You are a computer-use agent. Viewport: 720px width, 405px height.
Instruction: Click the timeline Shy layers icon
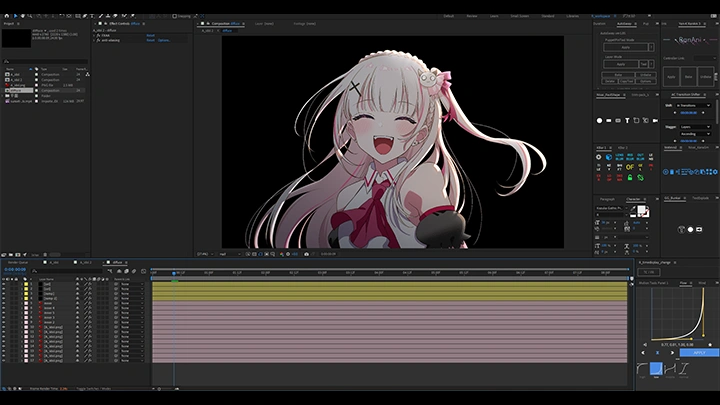[119, 271]
